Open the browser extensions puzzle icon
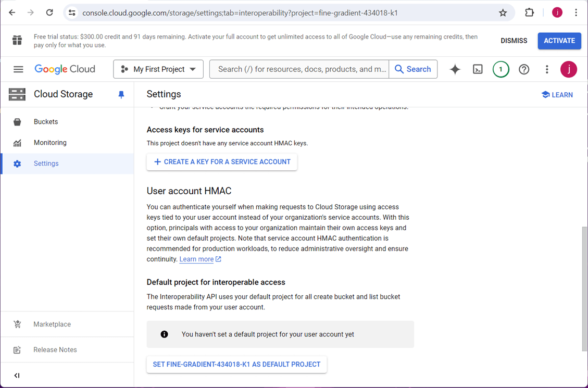This screenshot has width=588, height=388. (529, 13)
